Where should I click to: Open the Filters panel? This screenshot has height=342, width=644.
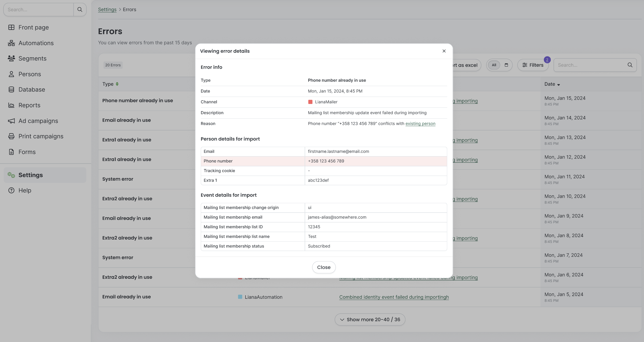533,65
